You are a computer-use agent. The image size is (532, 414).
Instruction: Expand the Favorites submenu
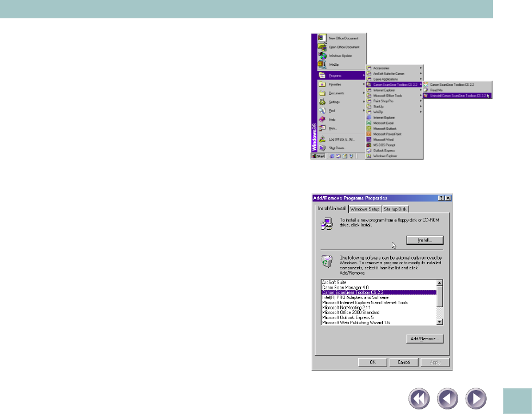(342, 85)
